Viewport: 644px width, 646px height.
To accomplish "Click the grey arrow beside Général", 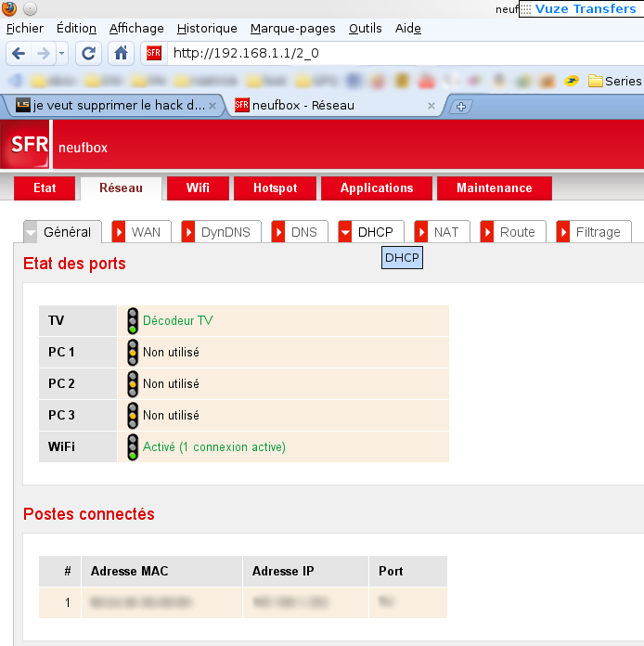I will 31,232.
